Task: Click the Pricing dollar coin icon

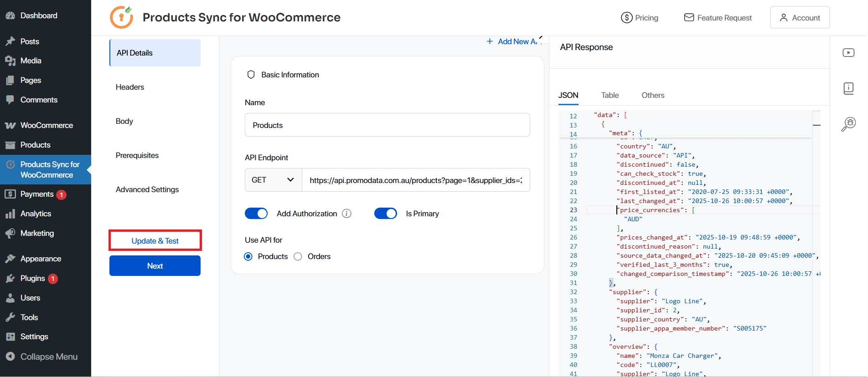Action: pos(627,18)
